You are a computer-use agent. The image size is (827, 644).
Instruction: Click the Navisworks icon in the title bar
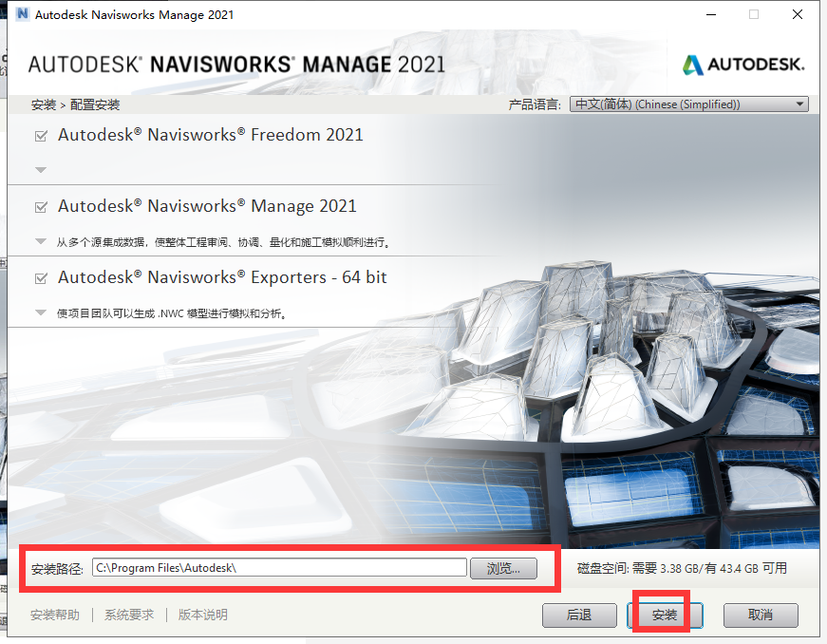22,14
